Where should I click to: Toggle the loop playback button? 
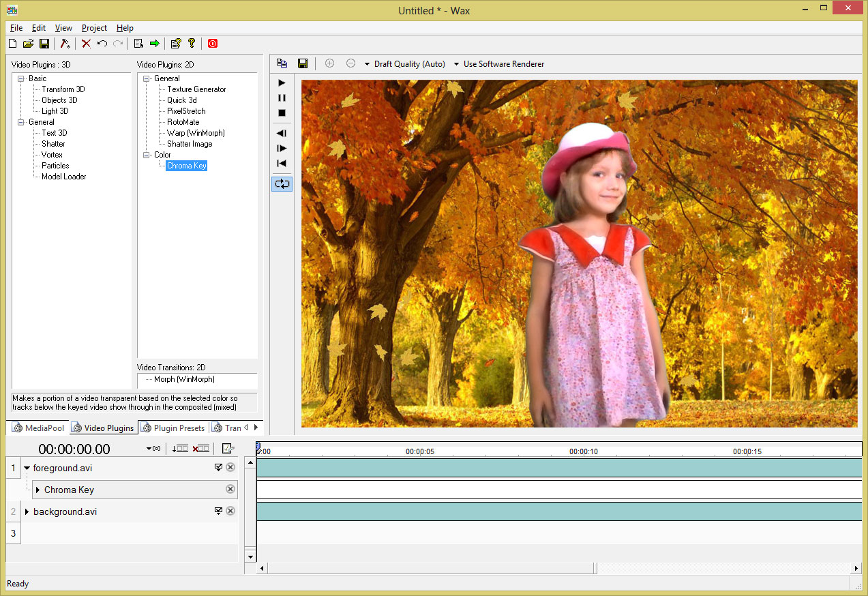point(282,183)
